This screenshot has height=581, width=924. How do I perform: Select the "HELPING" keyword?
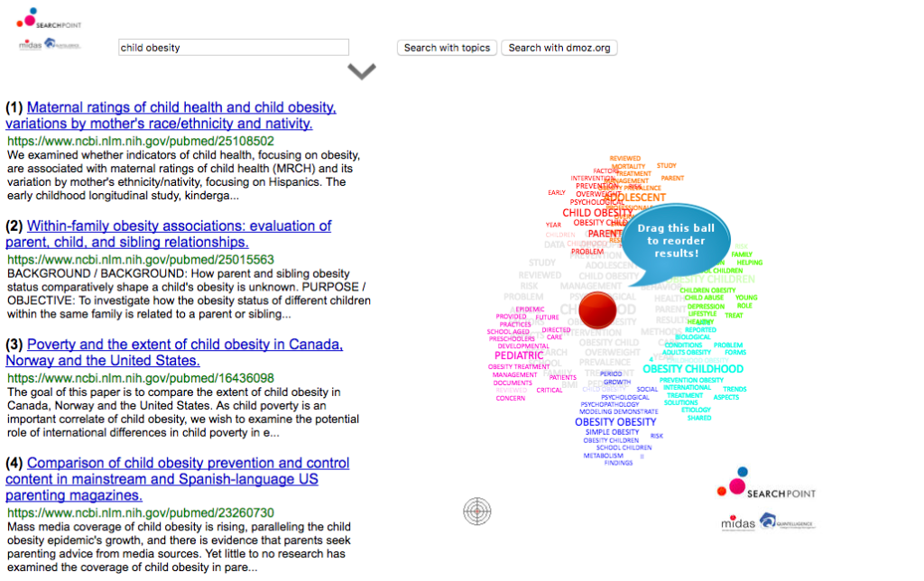pyautogui.click(x=750, y=263)
